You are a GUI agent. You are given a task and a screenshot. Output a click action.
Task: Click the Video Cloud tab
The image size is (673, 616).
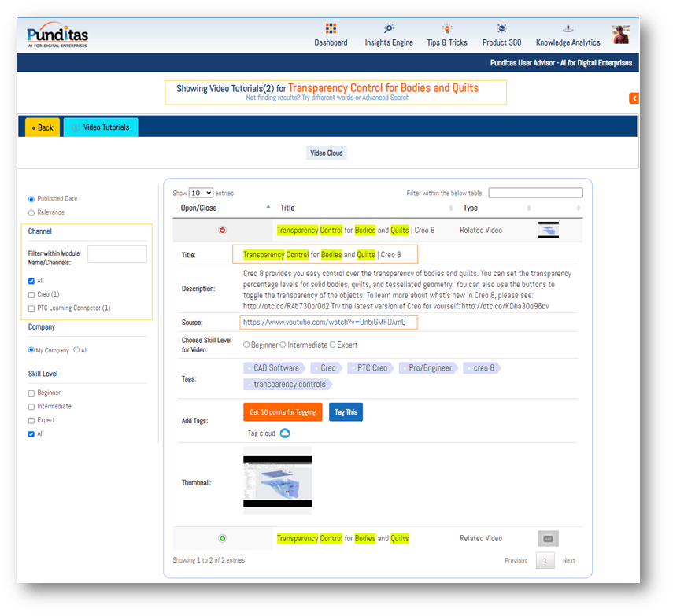327,153
